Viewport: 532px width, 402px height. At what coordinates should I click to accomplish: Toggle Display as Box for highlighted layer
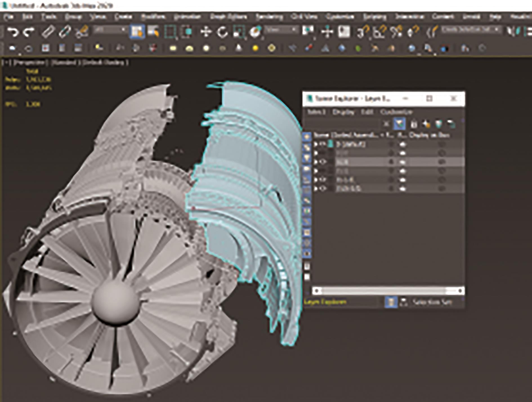pyautogui.click(x=442, y=162)
